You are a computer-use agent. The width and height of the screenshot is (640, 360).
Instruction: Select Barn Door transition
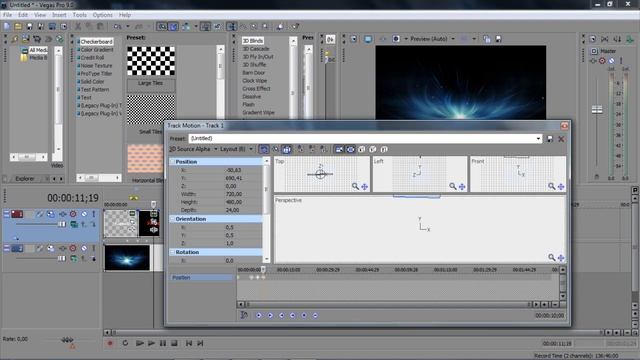[253, 73]
